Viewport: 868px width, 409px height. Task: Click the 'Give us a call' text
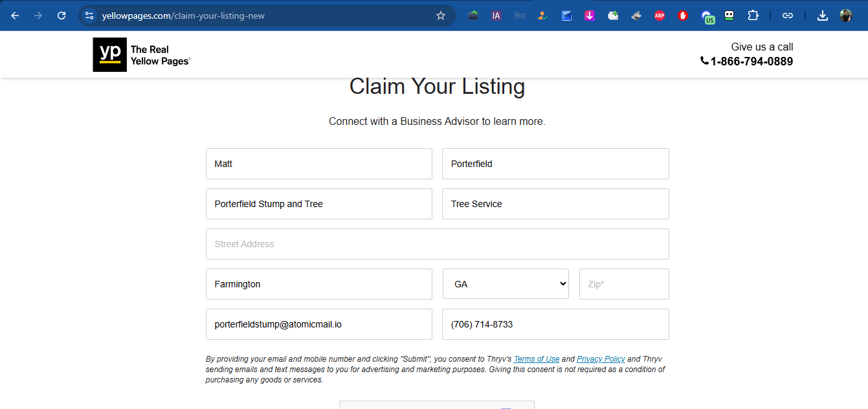tap(762, 47)
